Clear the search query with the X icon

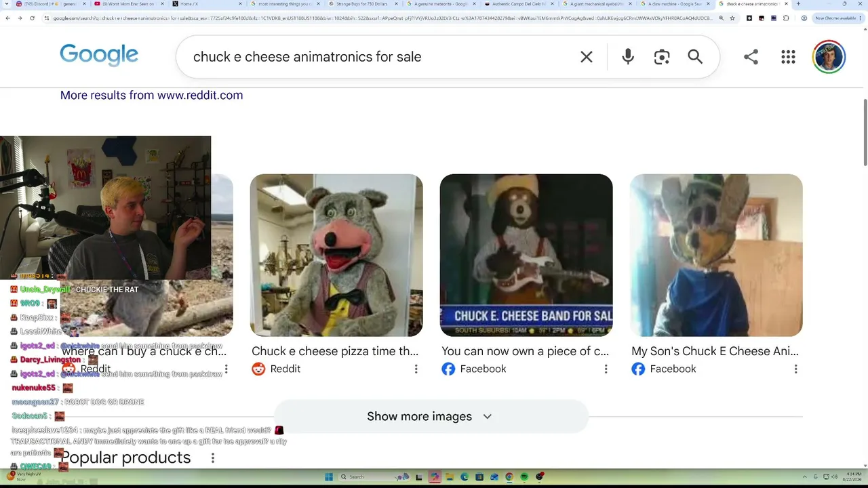pyautogui.click(x=587, y=57)
